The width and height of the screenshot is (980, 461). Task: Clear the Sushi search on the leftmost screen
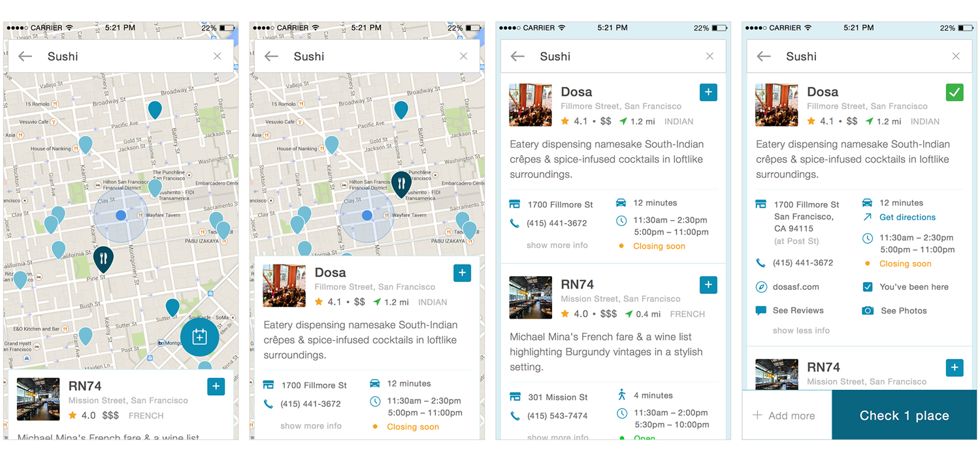218,57
